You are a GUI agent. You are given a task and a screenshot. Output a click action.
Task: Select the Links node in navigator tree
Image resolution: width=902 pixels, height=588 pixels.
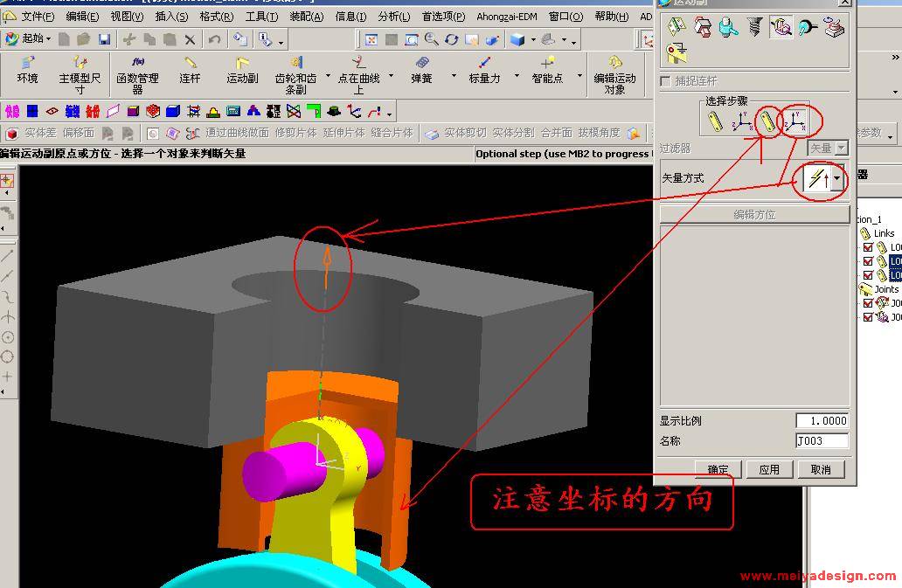pos(884,233)
